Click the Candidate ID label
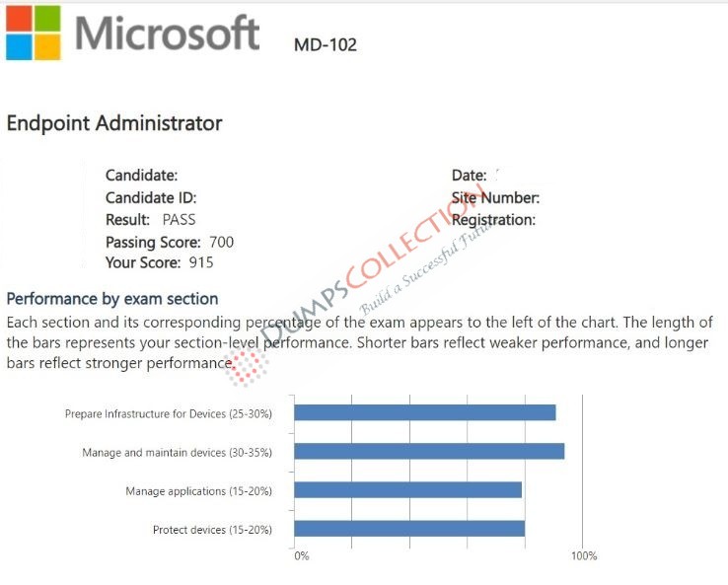Viewport: 728px width, 585px height. coord(151,197)
